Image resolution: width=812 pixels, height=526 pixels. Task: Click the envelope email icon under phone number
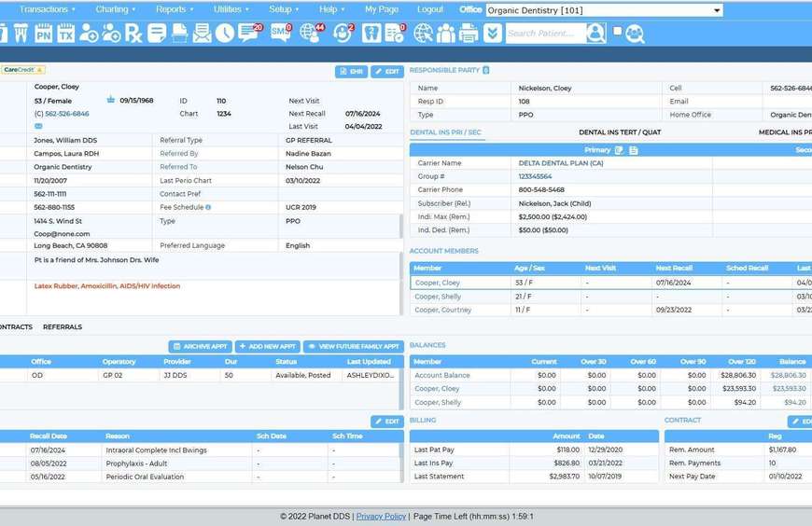tap(38, 126)
